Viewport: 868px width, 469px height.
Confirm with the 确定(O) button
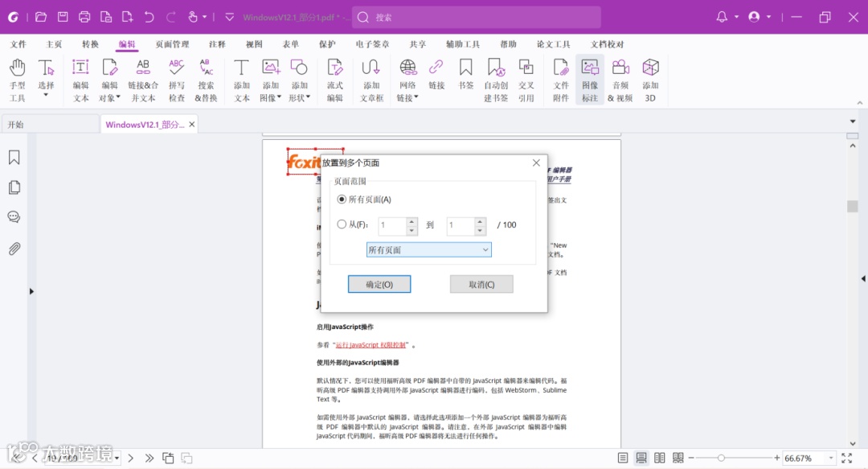point(379,285)
